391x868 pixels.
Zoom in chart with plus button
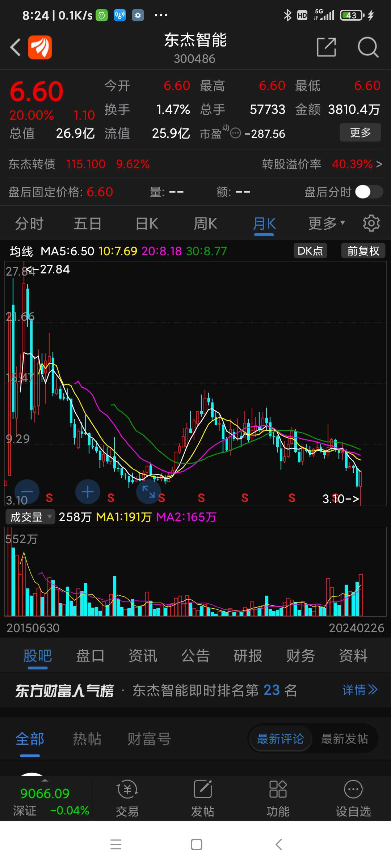pos(88,492)
